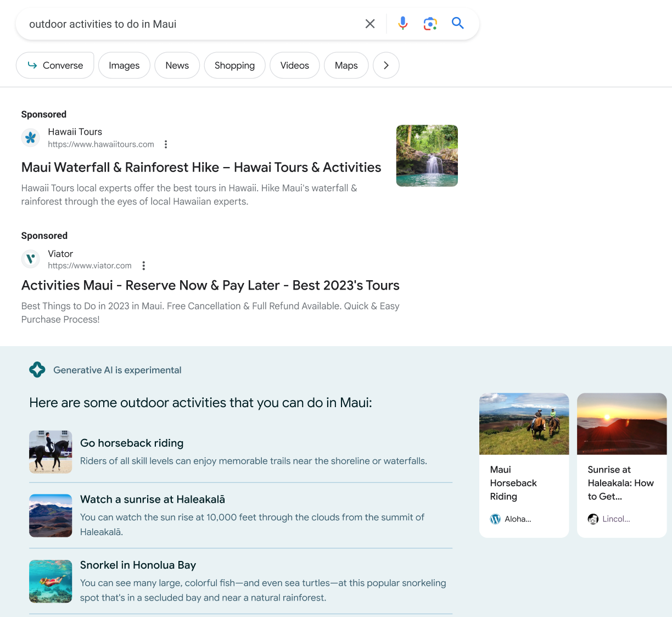Open Google Lens camera search
Screen dimensions: 672x617
pos(430,24)
